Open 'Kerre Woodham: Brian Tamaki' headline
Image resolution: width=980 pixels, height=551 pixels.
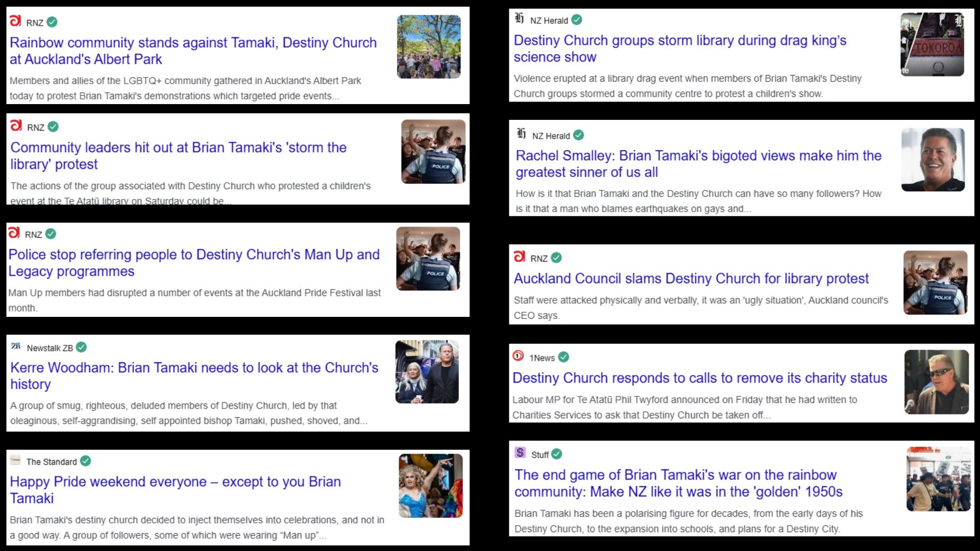click(194, 375)
